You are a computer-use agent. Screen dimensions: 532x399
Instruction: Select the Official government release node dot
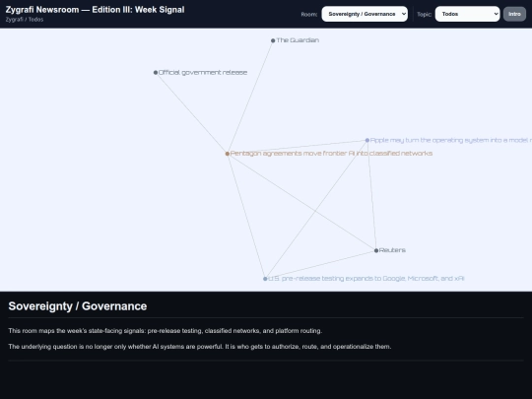[x=156, y=73]
